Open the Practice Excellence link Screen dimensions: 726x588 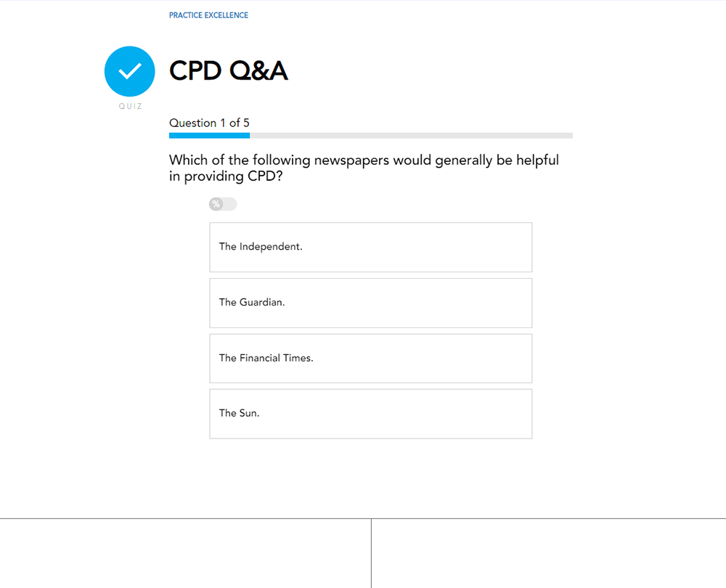point(208,15)
